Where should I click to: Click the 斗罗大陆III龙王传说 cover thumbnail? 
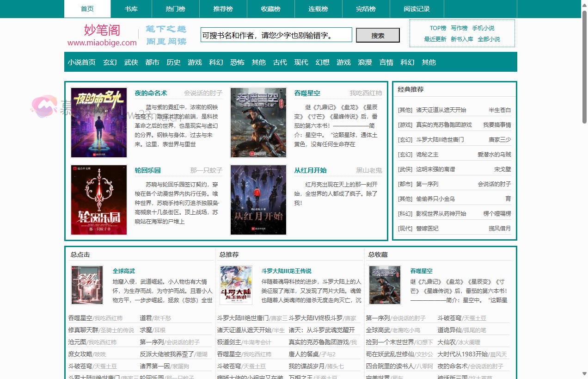[236, 285]
